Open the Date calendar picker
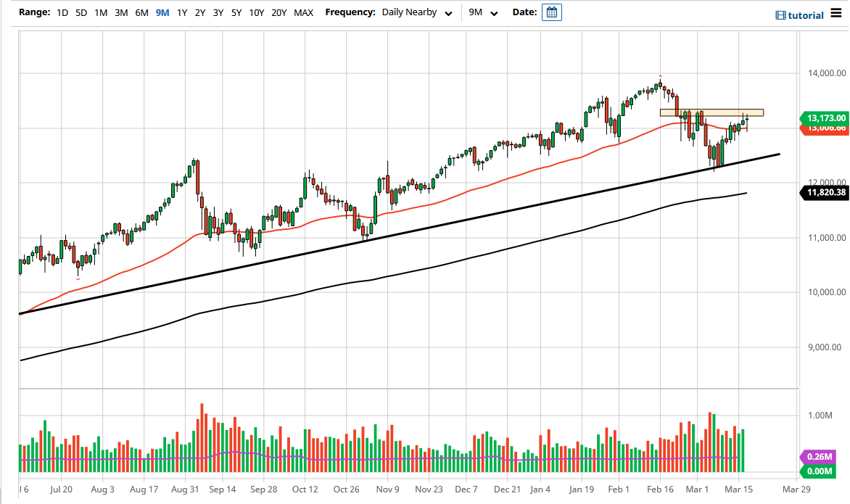 coord(551,12)
